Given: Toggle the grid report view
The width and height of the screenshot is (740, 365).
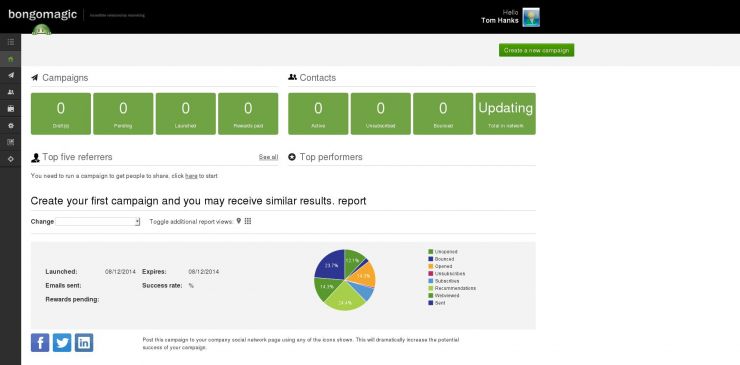Looking at the screenshot, I should pyautogui.click(x=248, y=221).
